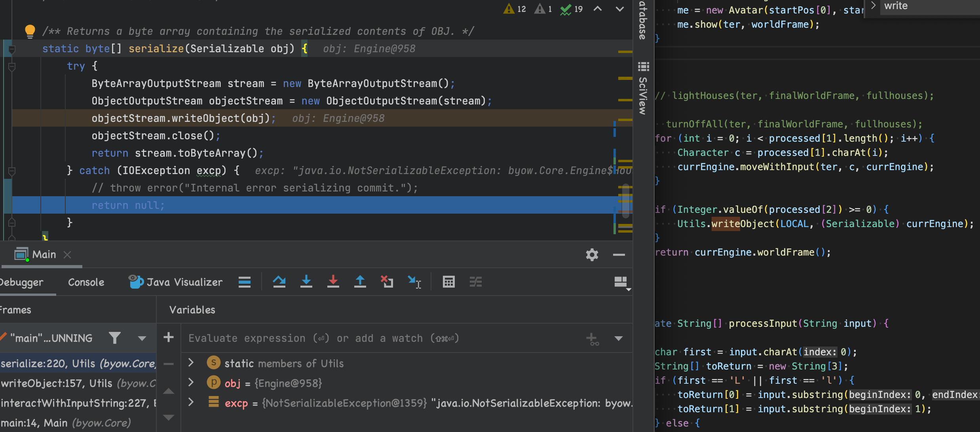Click the red Force Step Into icon
The height and width of the screenshot is (432, 980).
(x=333, y=282)
